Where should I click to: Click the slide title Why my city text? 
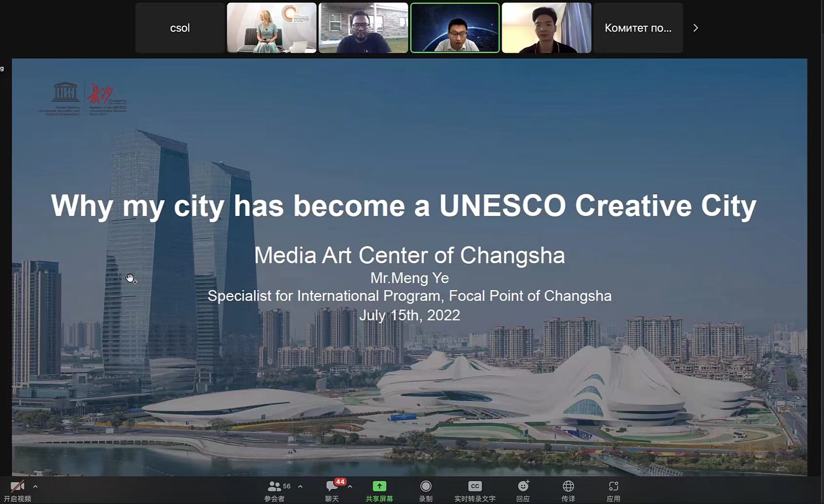pos(404,206)
